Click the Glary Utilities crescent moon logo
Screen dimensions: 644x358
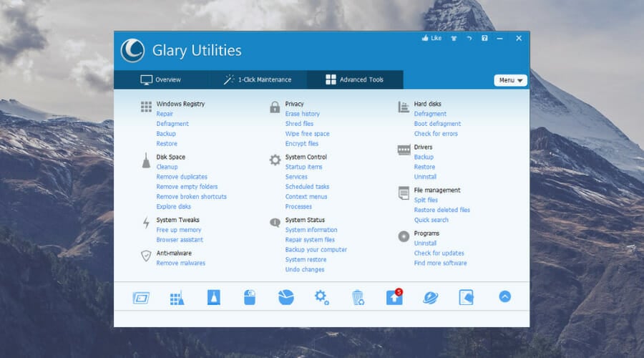click(132, 51)
